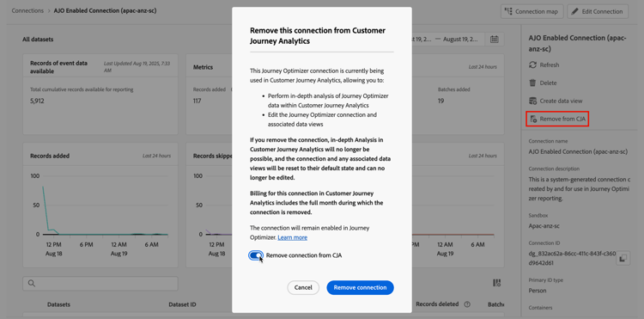The width and height of the screenshot is (644, 319).
Task: Click the Connection map button
Action: pyautogui.click(x=532, y=11)
